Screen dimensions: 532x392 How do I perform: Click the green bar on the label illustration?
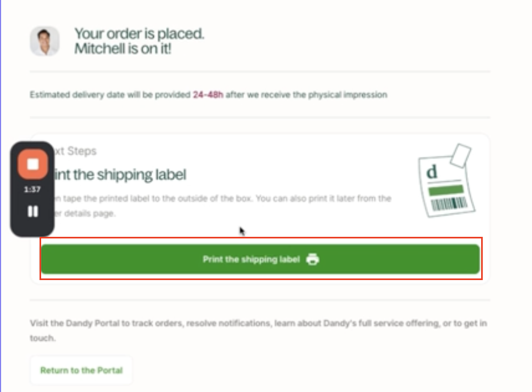pyautogui.click(x=445, y=190)
